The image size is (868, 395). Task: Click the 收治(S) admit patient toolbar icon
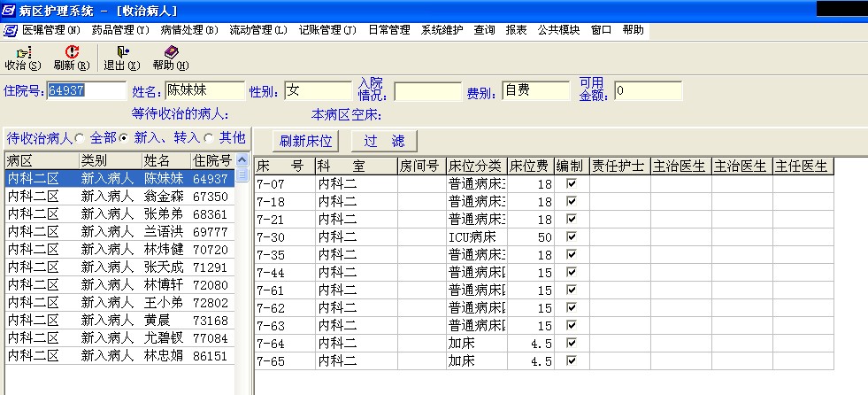(x=23, y=52)
